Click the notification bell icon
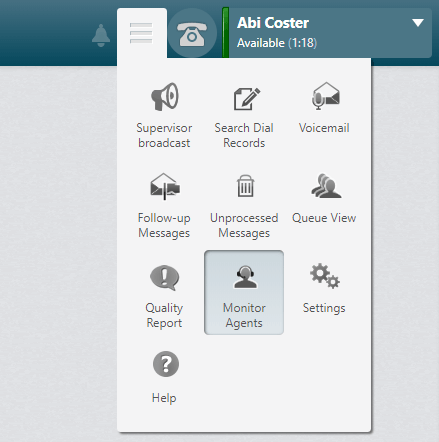This screenshot has width=439, height=442. (101, 35)
